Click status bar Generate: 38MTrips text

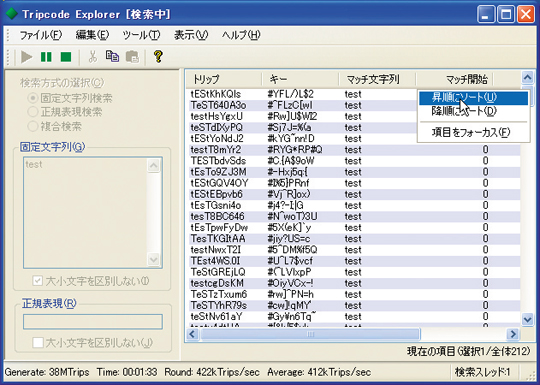(x=47, y=372)
